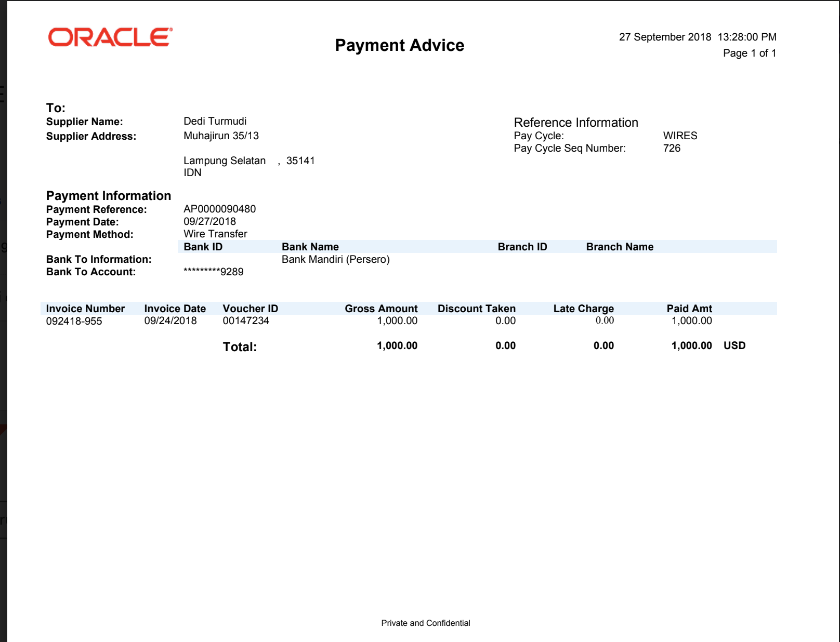
Task: Click country code IDN
Action: (192, 172)
